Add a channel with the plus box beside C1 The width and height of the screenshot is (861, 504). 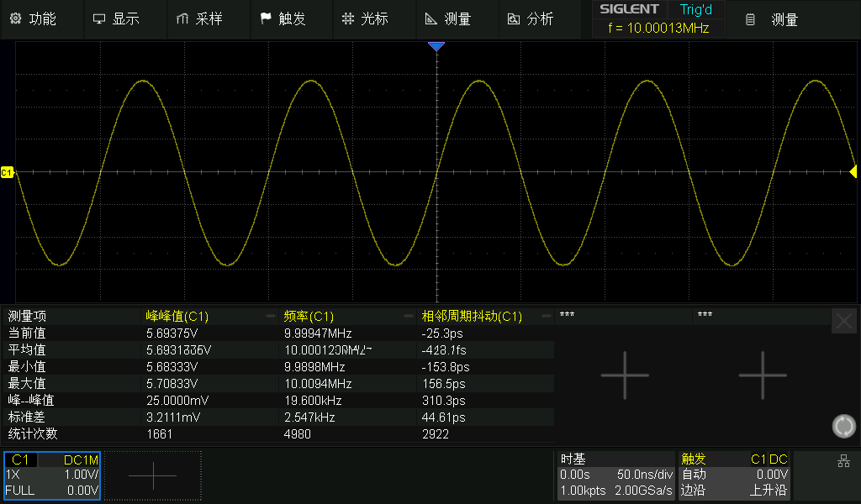point(153,475)
